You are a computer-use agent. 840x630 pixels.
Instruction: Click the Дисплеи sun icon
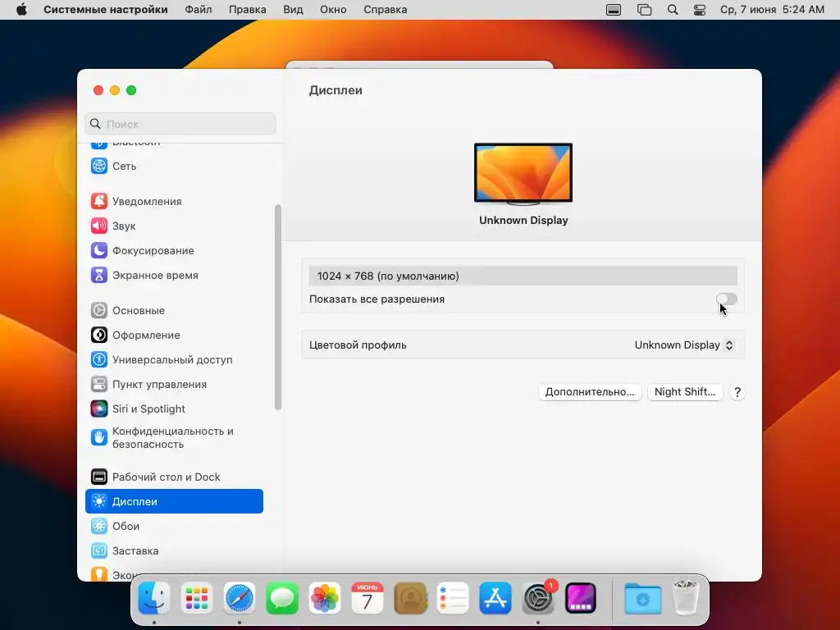[99, 501]
